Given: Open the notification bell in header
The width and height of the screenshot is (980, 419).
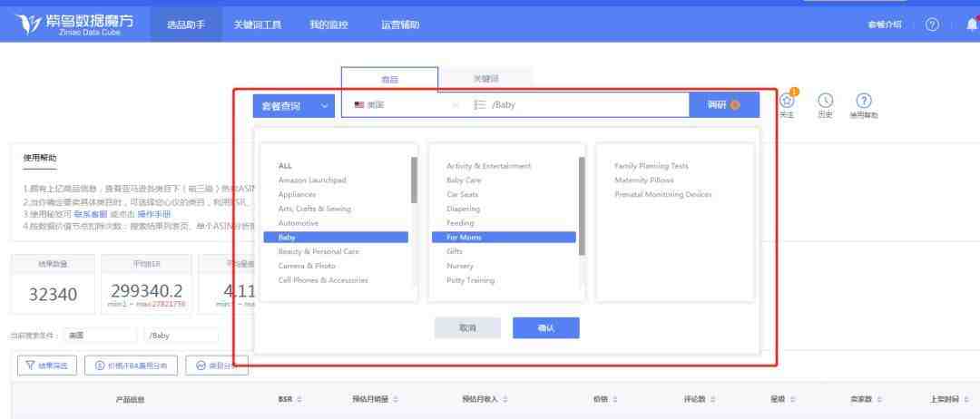Looking at the screenshot, I should click(x=971, y=24).
